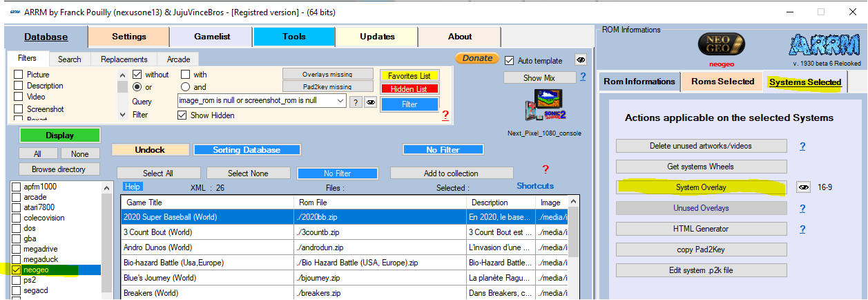Disable the Auto template checkbox
This screenshot has width=868, height=300.
click(510, 61)
